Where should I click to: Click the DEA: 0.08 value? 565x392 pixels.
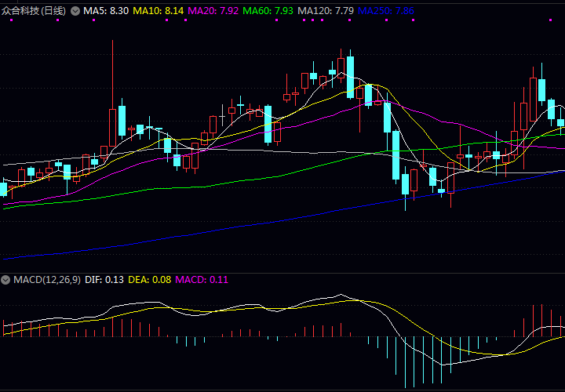150,280
